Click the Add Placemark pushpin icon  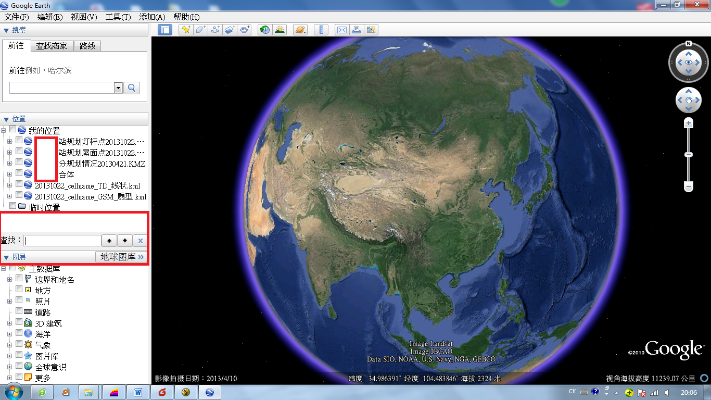(x=185, y=30)
